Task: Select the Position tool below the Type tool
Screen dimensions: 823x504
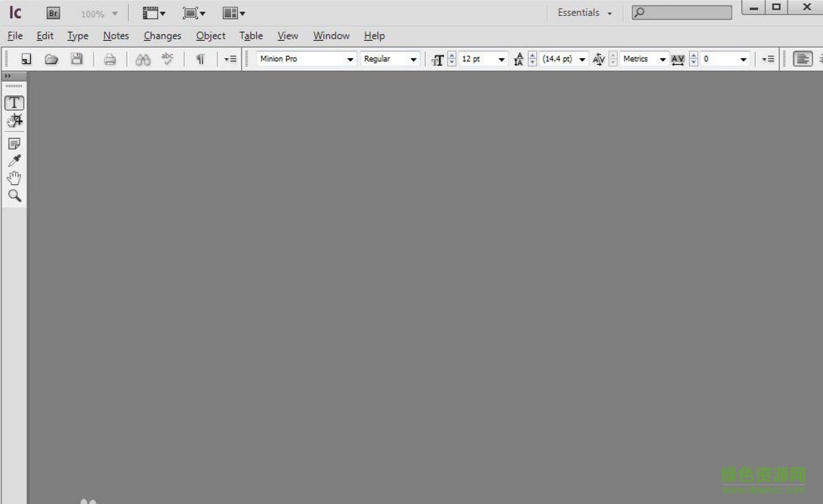Action: point(14,120)
